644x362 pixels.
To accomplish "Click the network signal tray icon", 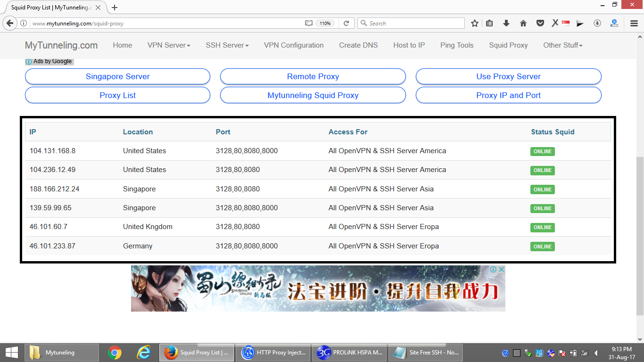I will tap(585, 353).
